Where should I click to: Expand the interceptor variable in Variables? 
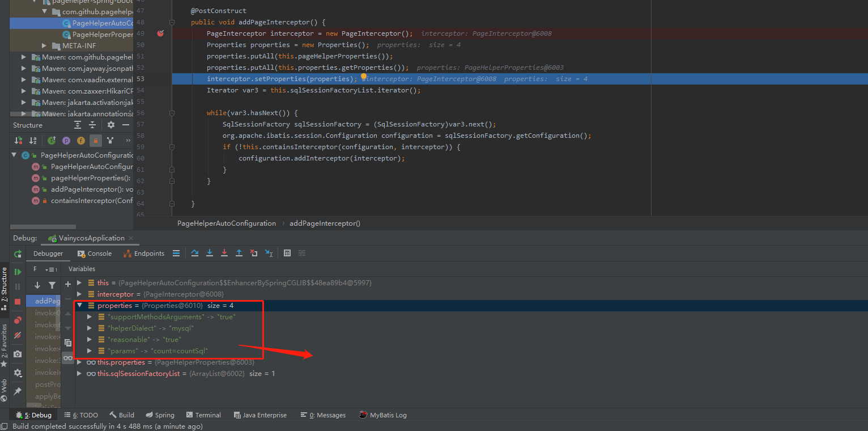pyautogui.click(x=80, y=294)
